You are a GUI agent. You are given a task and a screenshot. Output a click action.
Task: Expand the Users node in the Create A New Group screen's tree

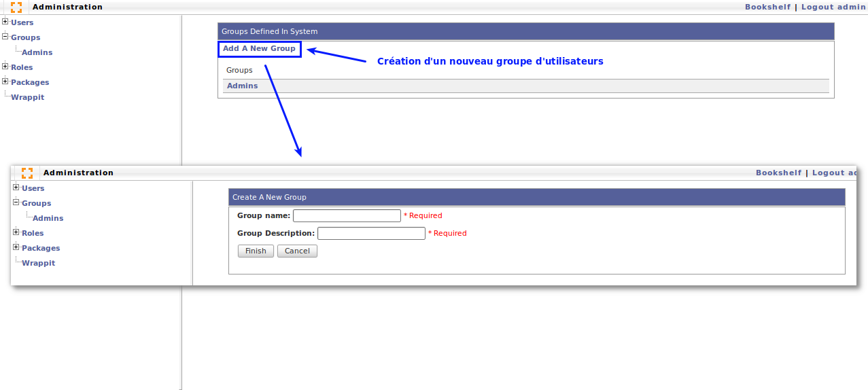(x=16, y=188)
